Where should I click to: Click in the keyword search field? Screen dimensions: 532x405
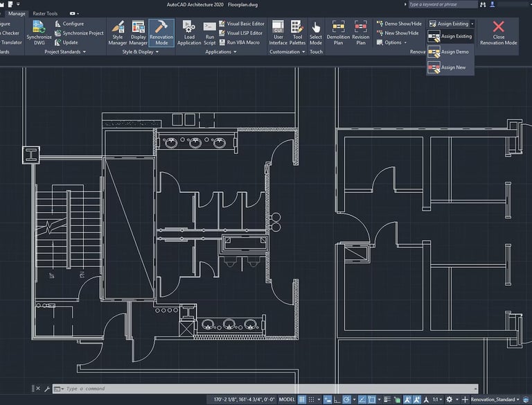(443, 4)
